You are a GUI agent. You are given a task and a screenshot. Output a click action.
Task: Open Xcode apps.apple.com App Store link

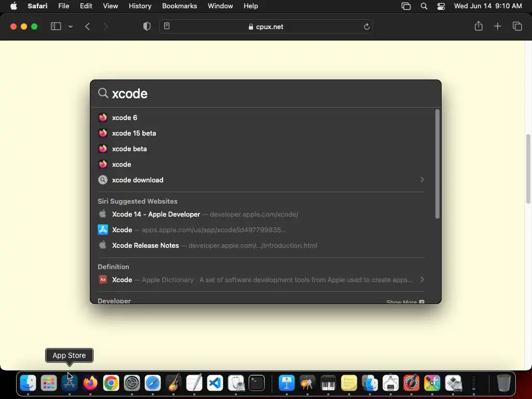pos(261,230)
